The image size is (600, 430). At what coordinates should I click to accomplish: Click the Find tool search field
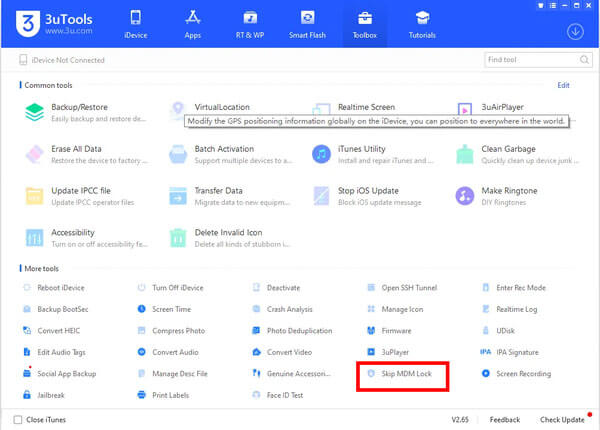point(526,60)
